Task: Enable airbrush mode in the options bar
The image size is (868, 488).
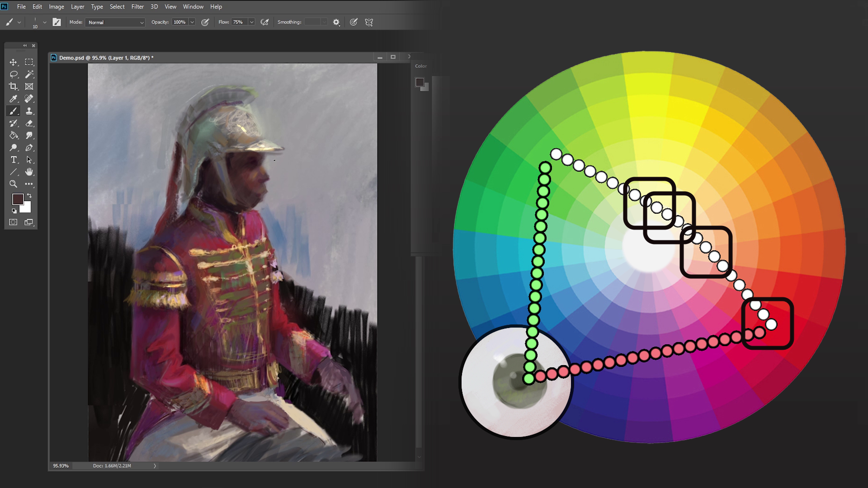Action: (x=264, y=22)
